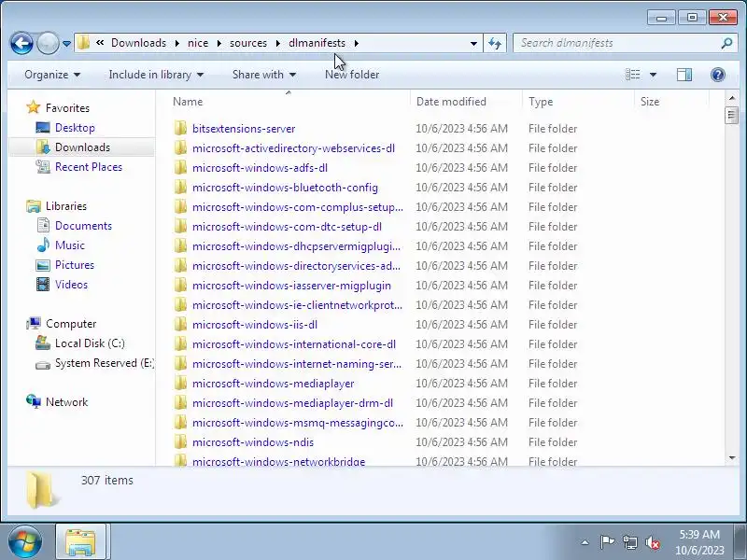747x560 pixels.
Task: Open the Pictures library
Action: pyautogui.click(x=75, y=265)
